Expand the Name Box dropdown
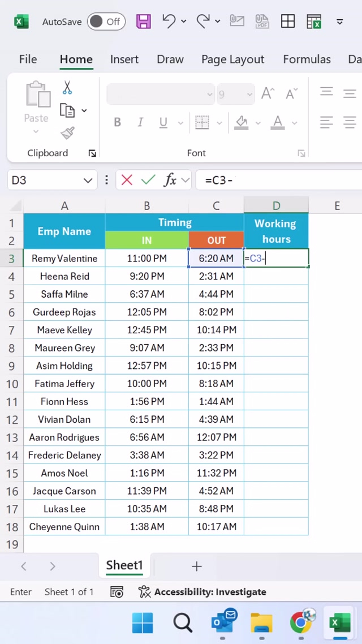 (88, 181)
